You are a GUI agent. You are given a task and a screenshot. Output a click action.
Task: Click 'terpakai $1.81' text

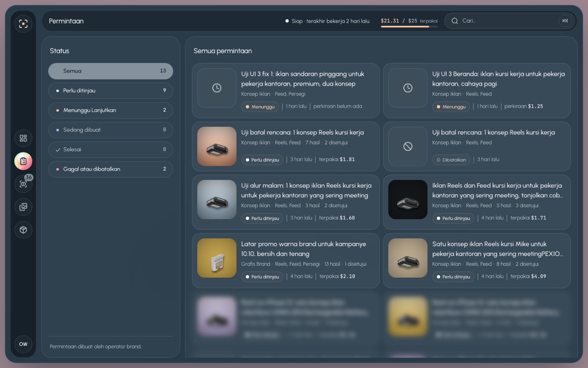337,159
